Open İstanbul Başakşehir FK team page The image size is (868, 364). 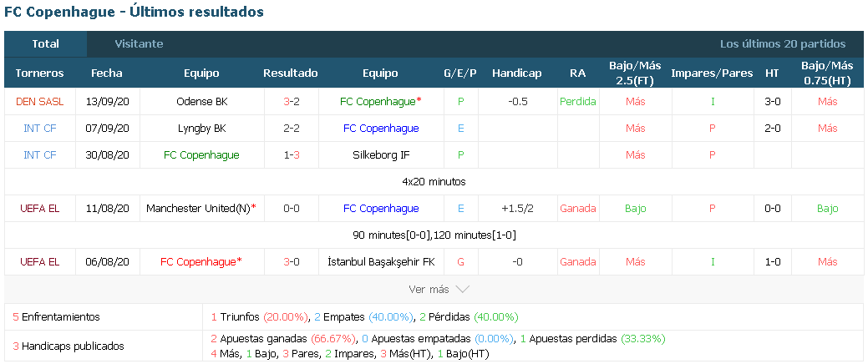click(x=380, y=261)
